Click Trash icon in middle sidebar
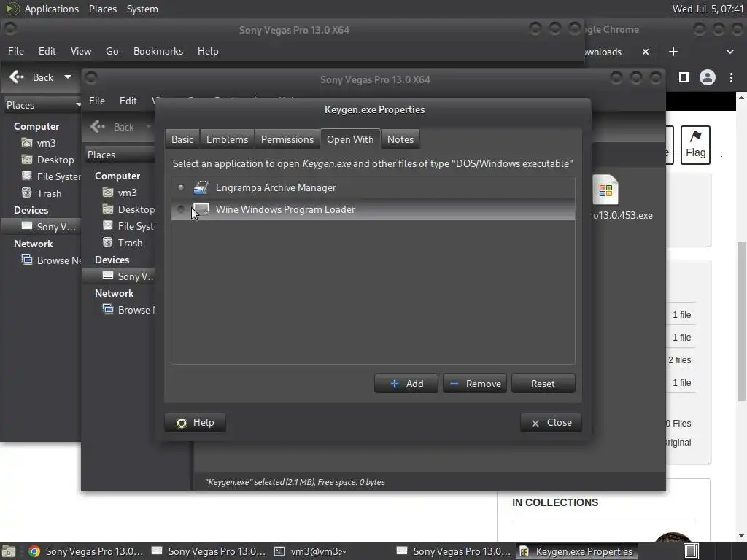 tap(108, 242)
